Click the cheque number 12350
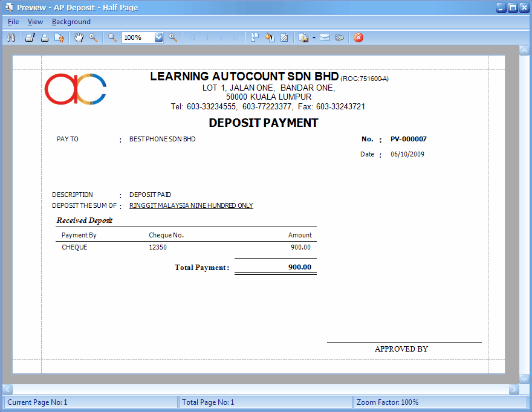The height and width of the screenshot is (412, 532). [x=158, y=247]
